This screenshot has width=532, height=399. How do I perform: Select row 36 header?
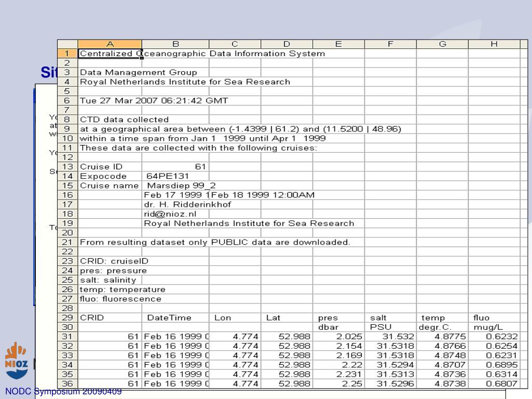[x=68, y=384]
